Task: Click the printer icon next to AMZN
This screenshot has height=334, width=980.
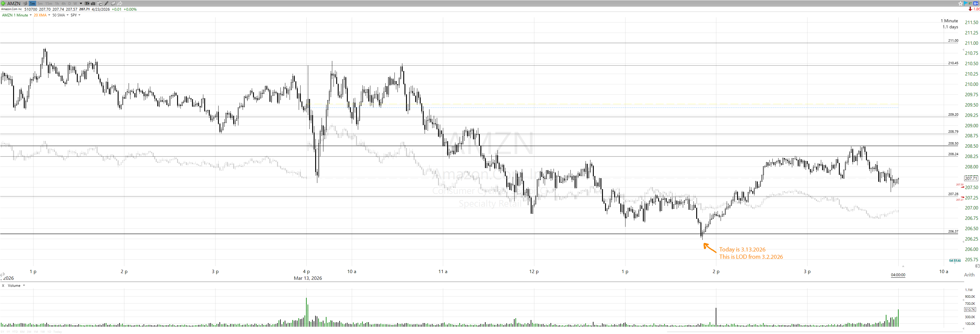Action: [x=25, y=3]
